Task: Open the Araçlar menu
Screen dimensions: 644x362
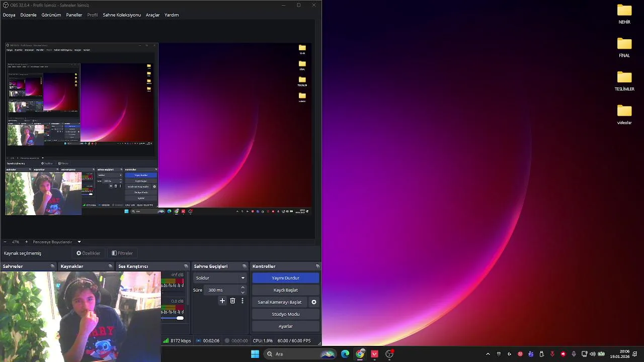Action: [152, 15]
